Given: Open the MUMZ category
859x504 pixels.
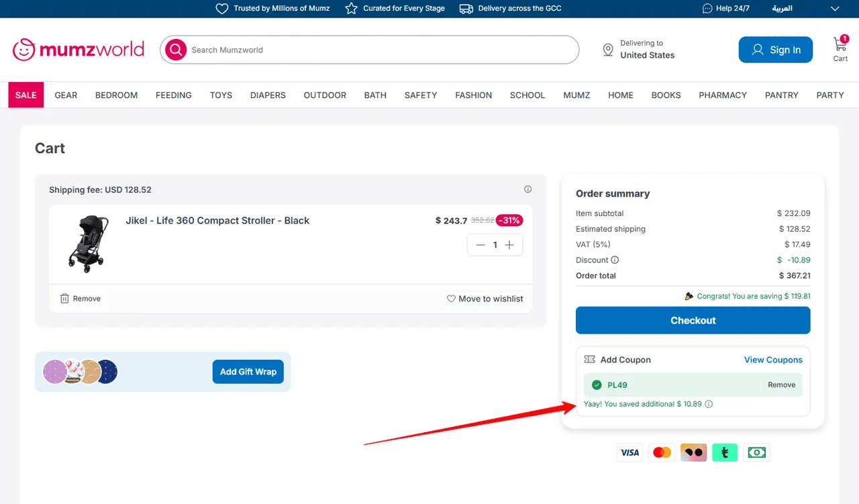Looking at the screenshot, I should (x=576, y=95).
